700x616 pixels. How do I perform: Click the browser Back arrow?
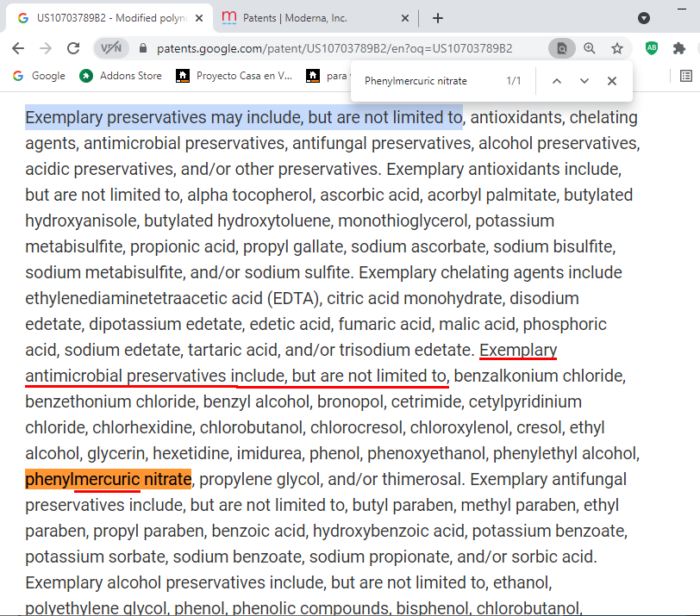pos(18,49)
